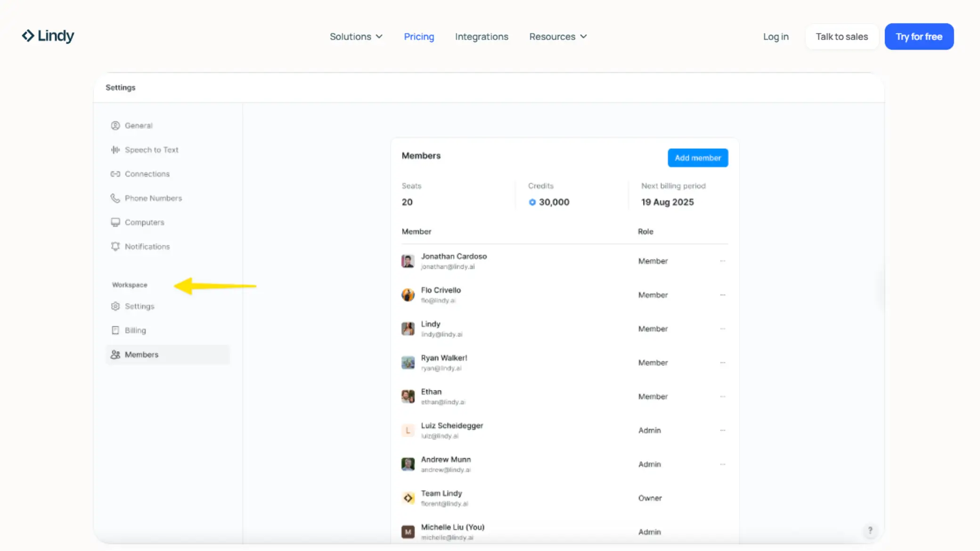980x551 pixels.
Task: Click Phone Numbers handset icon
Action: tap(115, 198)
